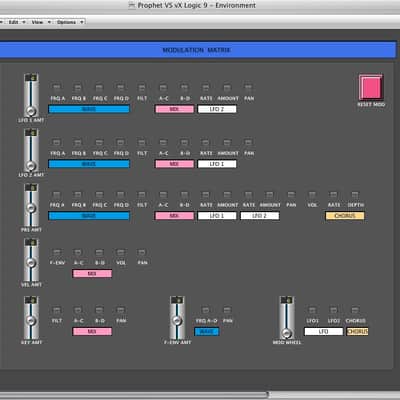Image resolution: width=400 pixels, height=400 pixels.
Task: Toggle FRQ A switch in LFO 1 AMT row
Action: (x=57, y=88)
